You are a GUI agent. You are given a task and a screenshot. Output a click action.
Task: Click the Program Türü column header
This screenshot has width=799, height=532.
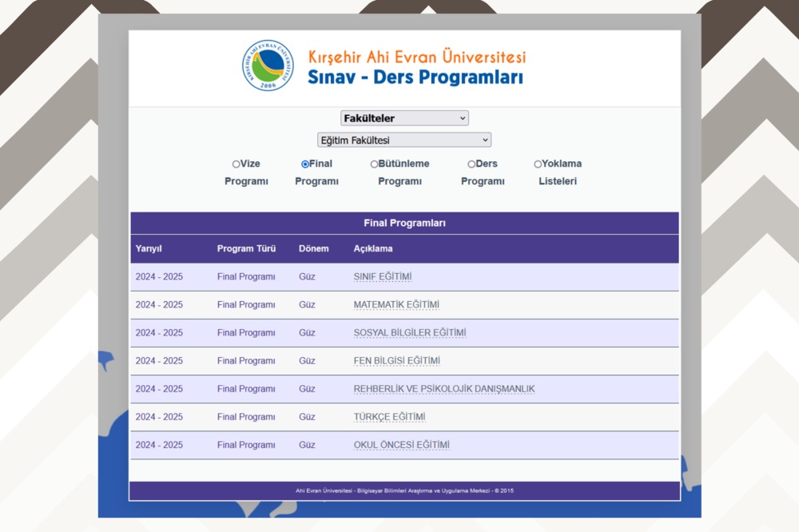246,248
